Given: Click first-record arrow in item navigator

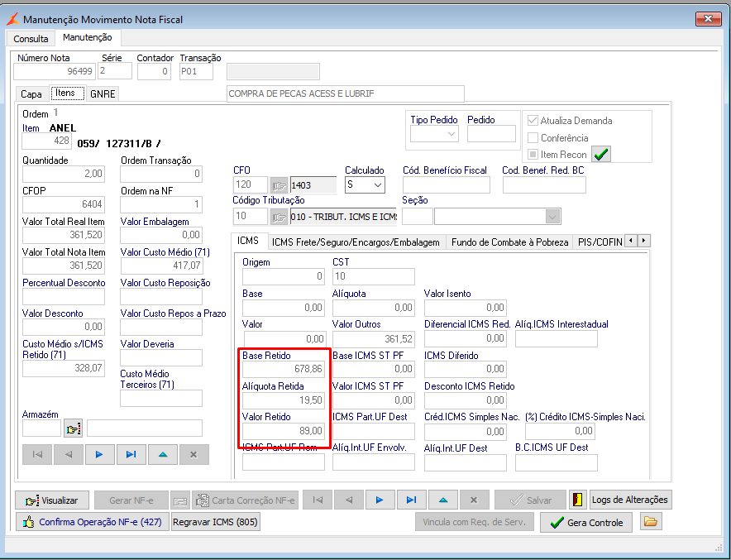Looking at the screenshot, I should (37, 454).
